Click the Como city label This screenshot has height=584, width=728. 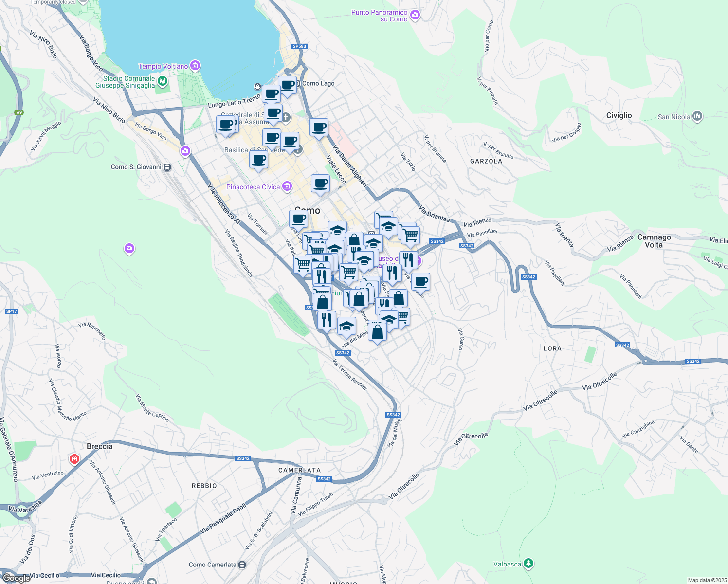click(308, 210)
